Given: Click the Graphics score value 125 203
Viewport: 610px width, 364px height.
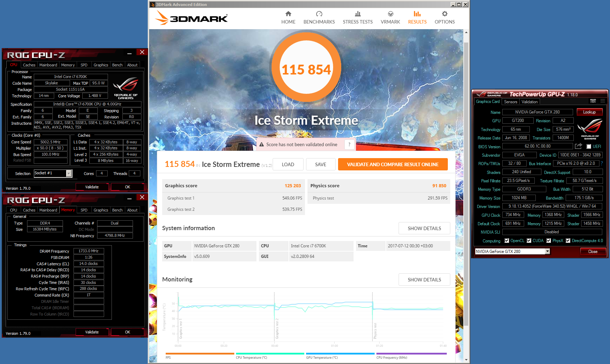Looking at the screenshot, I should tap(293, 186).
